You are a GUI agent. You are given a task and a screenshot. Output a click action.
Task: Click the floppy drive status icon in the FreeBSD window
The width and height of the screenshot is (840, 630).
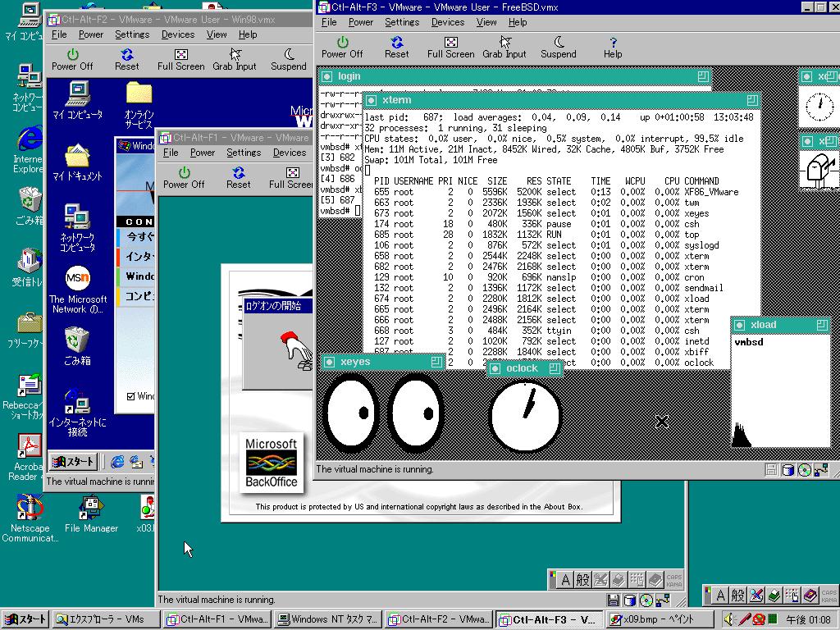click(x=771, y=470)
